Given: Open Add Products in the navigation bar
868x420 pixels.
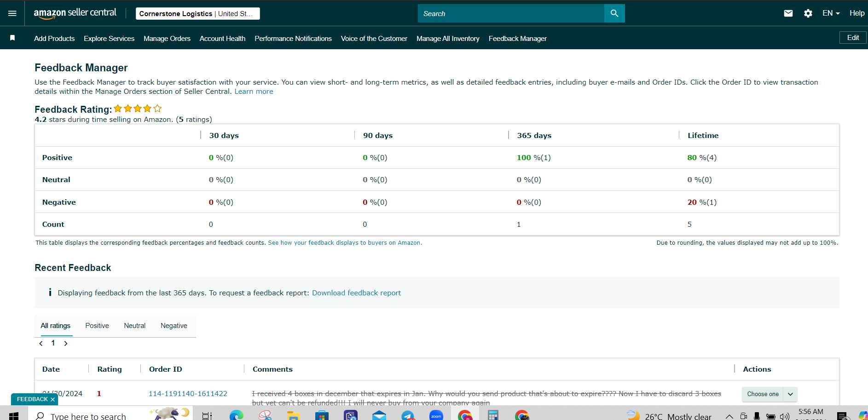Looking at the screenshot, I should (54, 39).
